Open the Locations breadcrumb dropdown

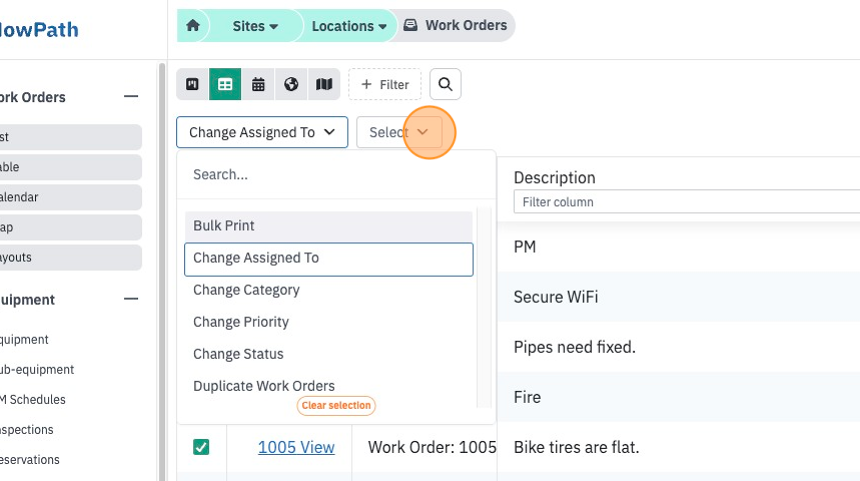349,26
